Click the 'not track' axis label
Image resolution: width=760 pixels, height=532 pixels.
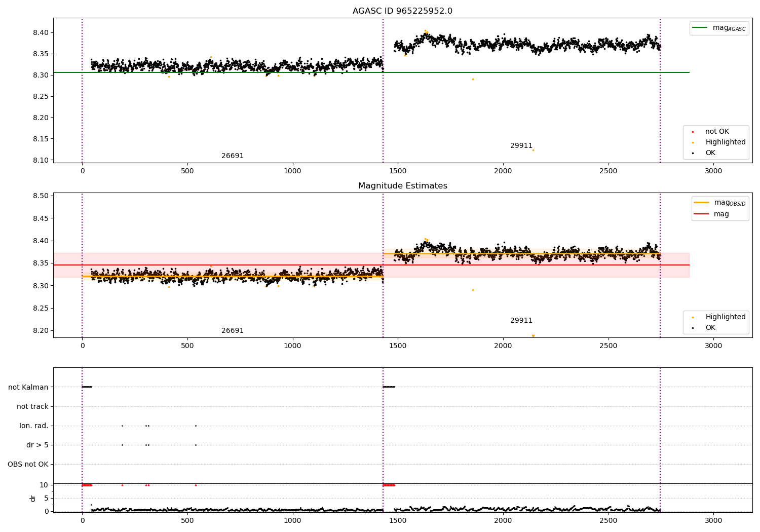32,407
